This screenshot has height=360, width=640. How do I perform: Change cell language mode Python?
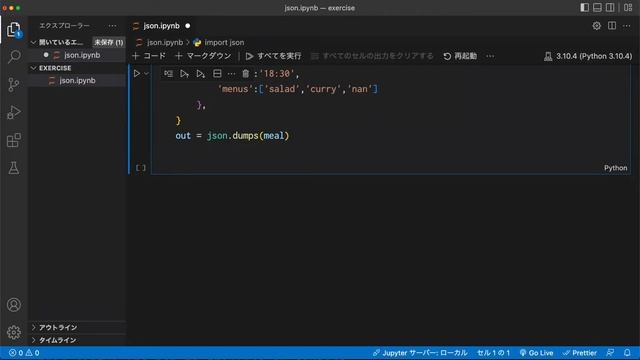616,168
